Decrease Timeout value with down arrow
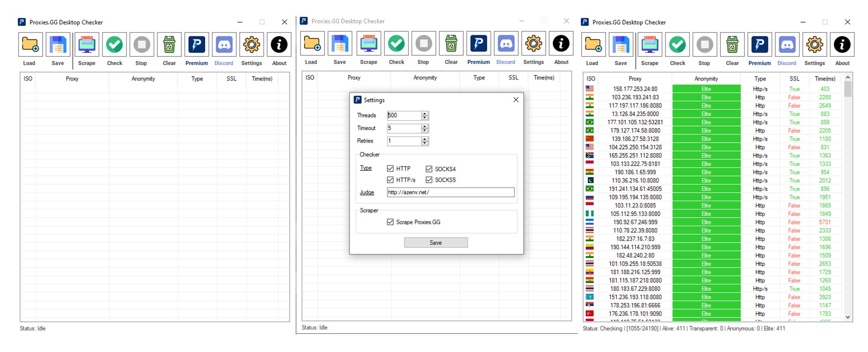 [x=425, y=131]
